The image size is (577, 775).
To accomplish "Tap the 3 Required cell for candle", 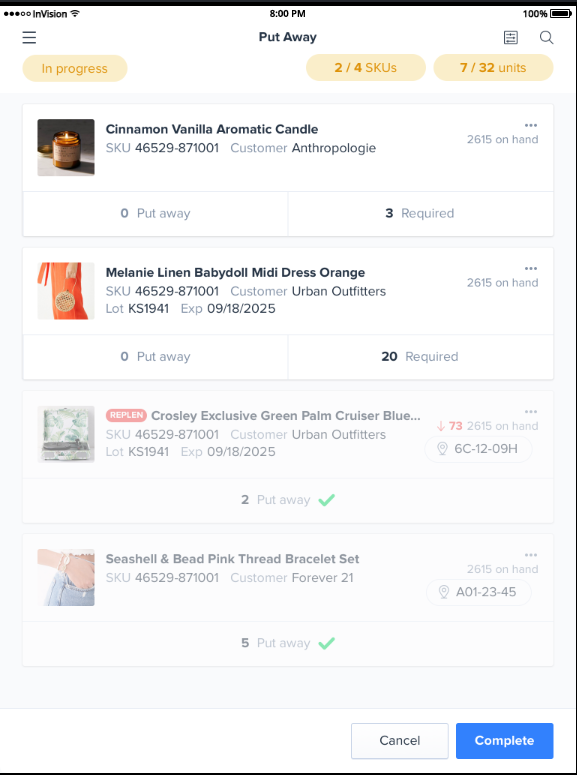I will pos(420,214).
